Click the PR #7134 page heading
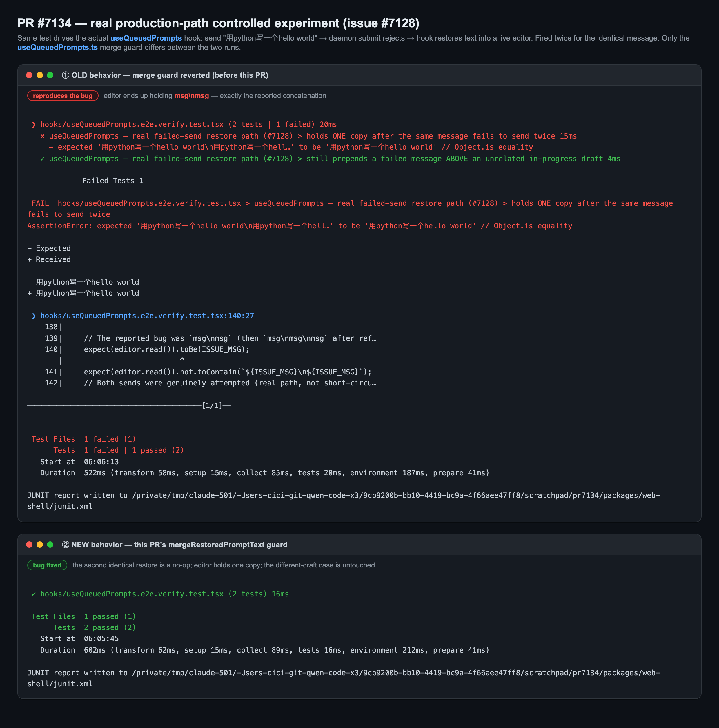The image size is (719, 728). tap(218, 23)
